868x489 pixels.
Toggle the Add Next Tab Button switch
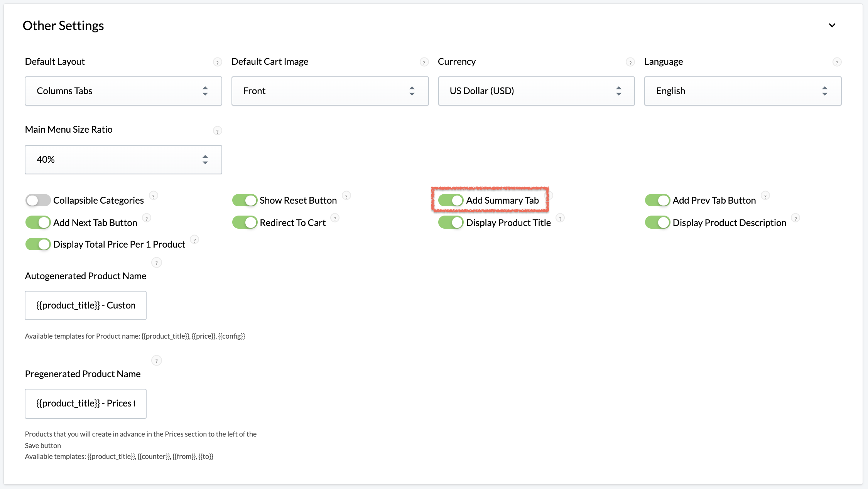(x=38, y=223)
